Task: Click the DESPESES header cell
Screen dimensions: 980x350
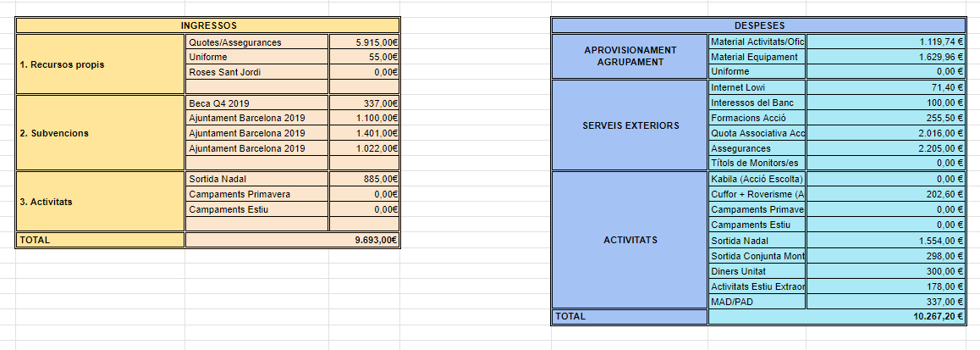Action: [x=759, y=25]
